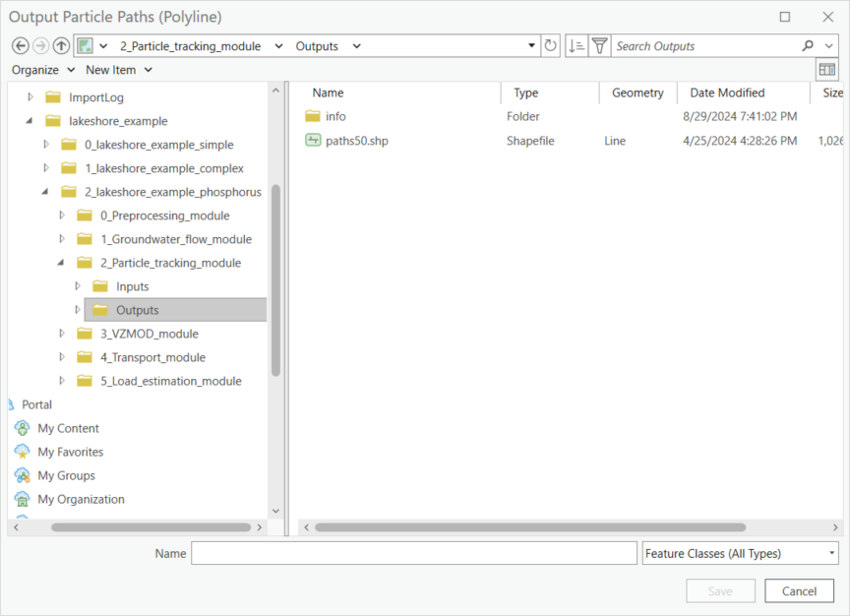Viewport: 850px width, 616px height.
Task: Click file list horizontal scrollbar thumb
Action: tap(530, 527)
